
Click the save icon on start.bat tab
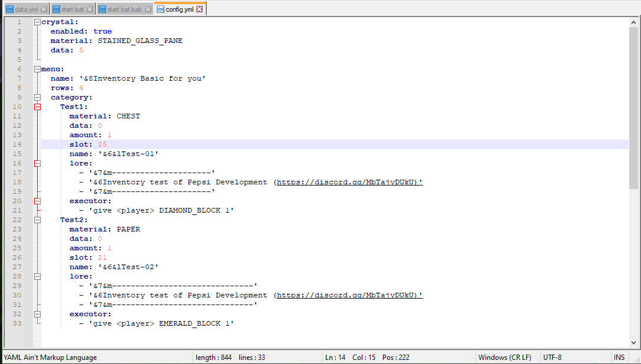[x=56, y=9]
